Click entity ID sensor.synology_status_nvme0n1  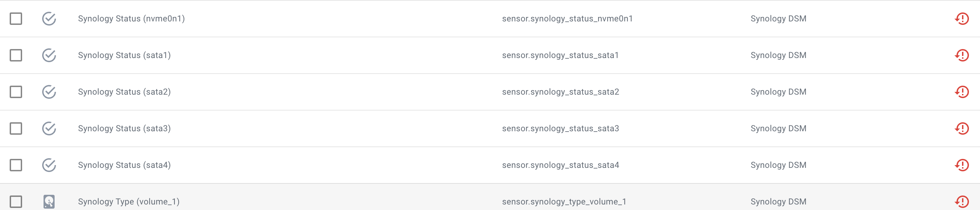[x=567, y=19]
